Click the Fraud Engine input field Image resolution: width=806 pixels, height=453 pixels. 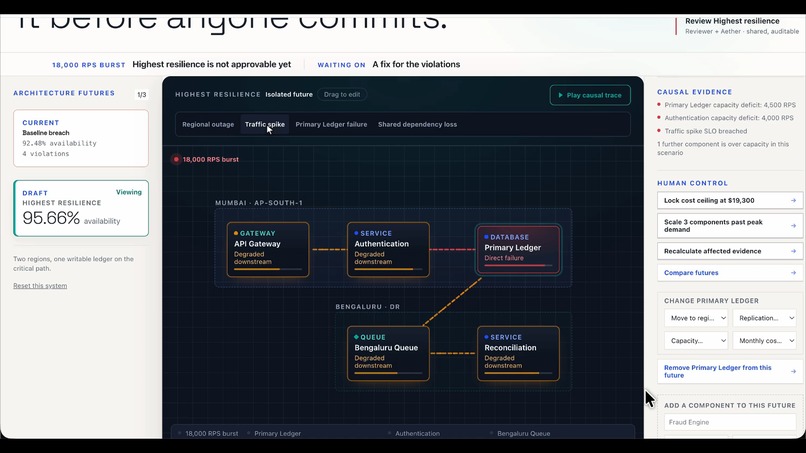[730, 422]
